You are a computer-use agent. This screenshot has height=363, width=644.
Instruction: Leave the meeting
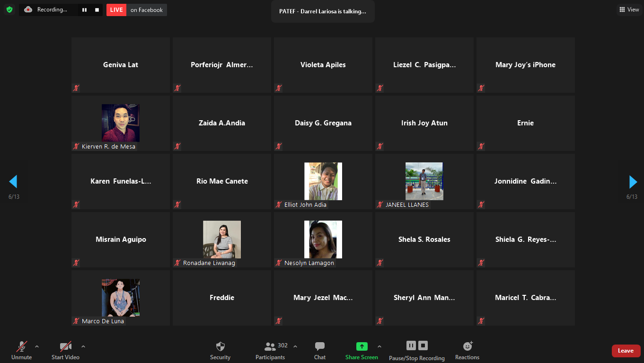click(626, 351)
